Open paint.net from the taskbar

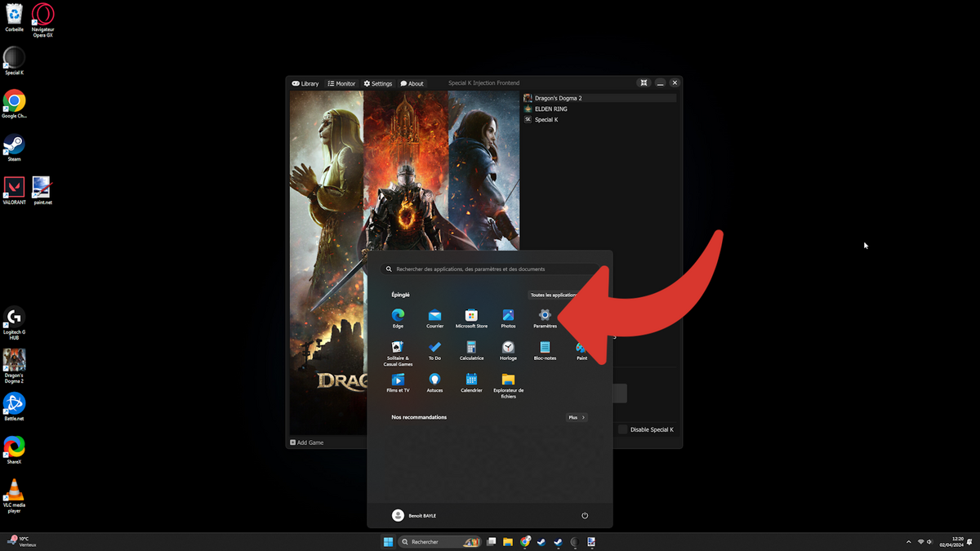click(x=591, y=542)
